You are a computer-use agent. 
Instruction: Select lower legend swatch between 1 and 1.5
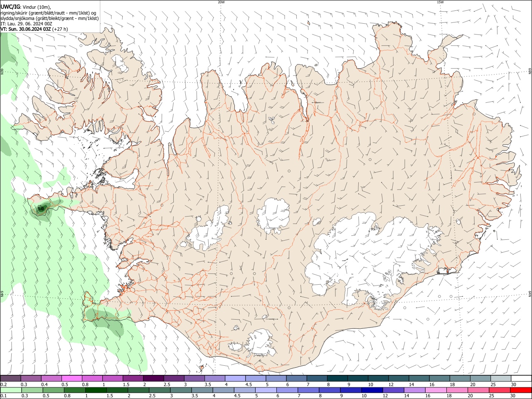(x=96, y=390)
